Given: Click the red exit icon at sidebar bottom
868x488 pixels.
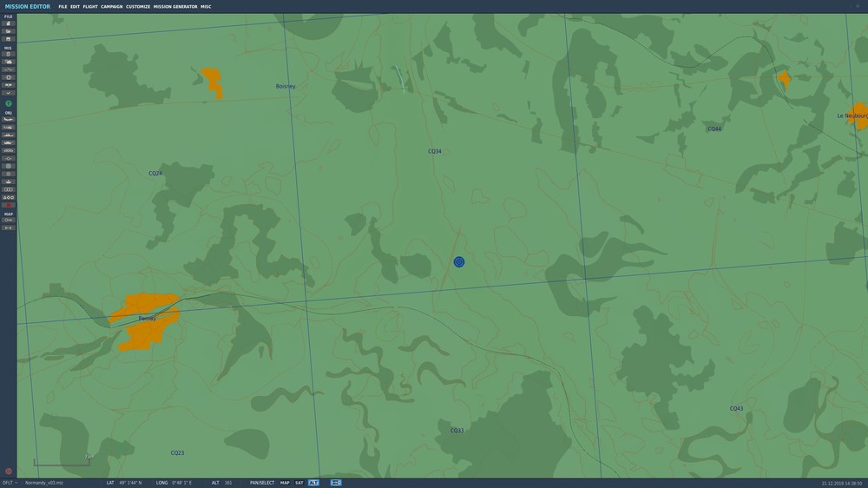Looking at the screenshot, I should [9, 472].
